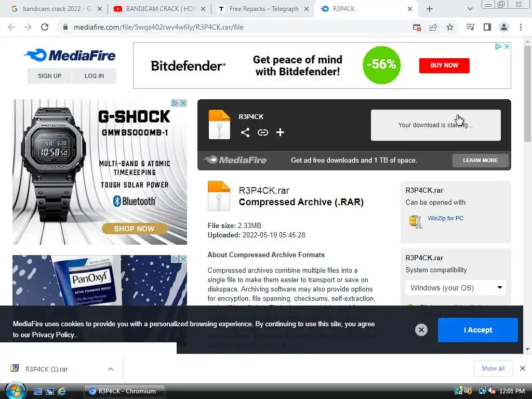The height and width of the screenshot is (399, 532).
Task: Close the G-SHOCK ad with X
Action: pyautogui.click(x=183, y=103)
